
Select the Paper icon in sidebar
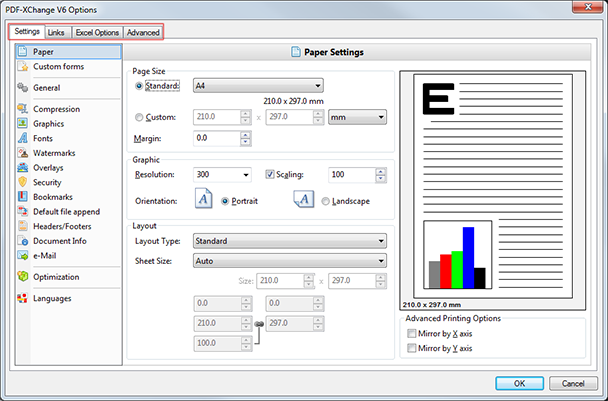pos(23,52)
